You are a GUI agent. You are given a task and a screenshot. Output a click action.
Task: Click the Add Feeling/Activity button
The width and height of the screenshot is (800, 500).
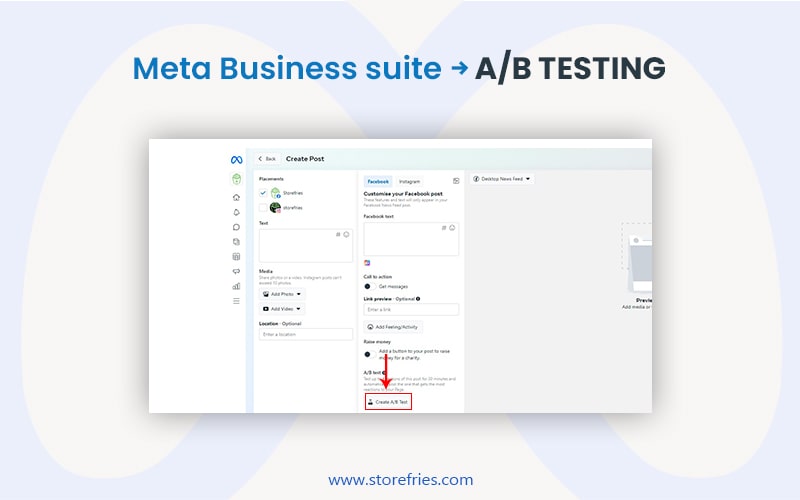pyautogui.click(x=393, y=327)
